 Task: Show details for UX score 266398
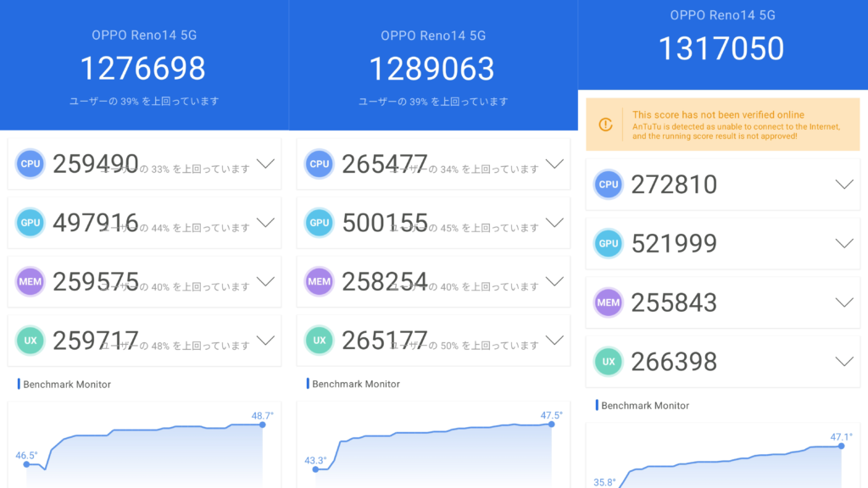pyautogui.click(x=844, y=362)
